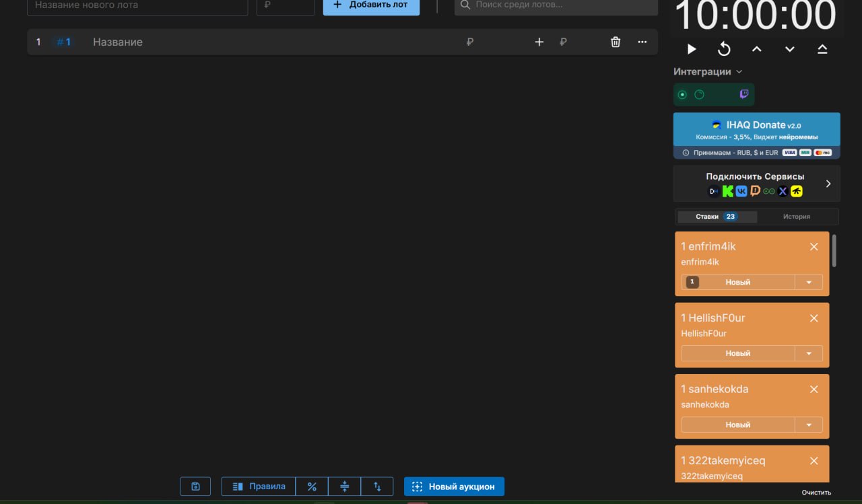
Task: Click the green Kick service icon
Action: tap(727, 191)
